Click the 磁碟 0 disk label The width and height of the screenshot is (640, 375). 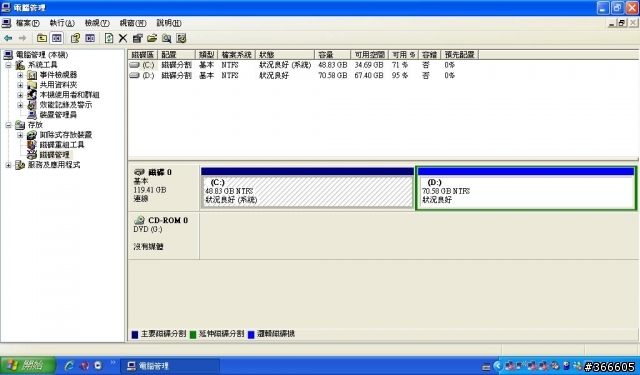point(160,173)
